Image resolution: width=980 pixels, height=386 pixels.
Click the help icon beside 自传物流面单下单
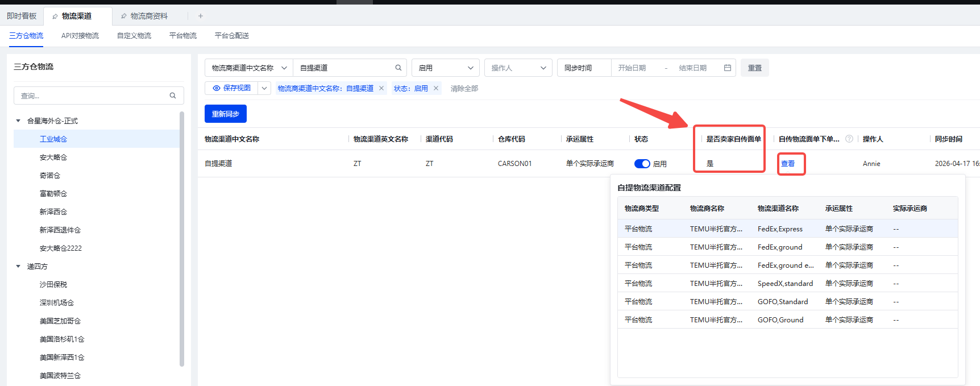click(x=849, y=139)
